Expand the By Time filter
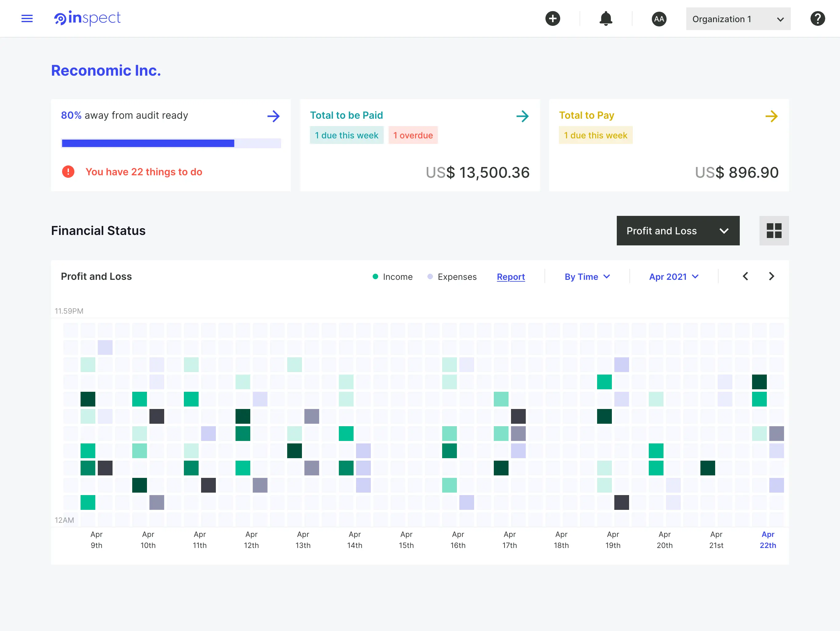 (587, 276)
